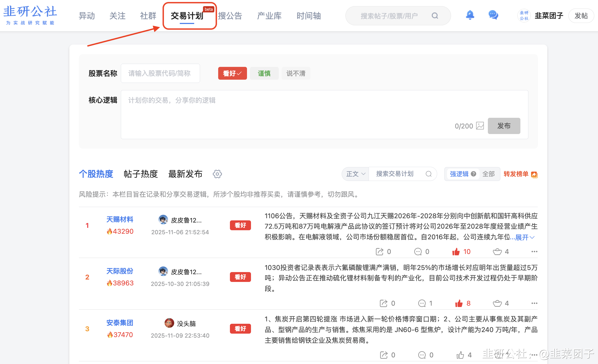Click the image upload icon beside 0/200
This screenshot has width=598, height=364.
480,126
